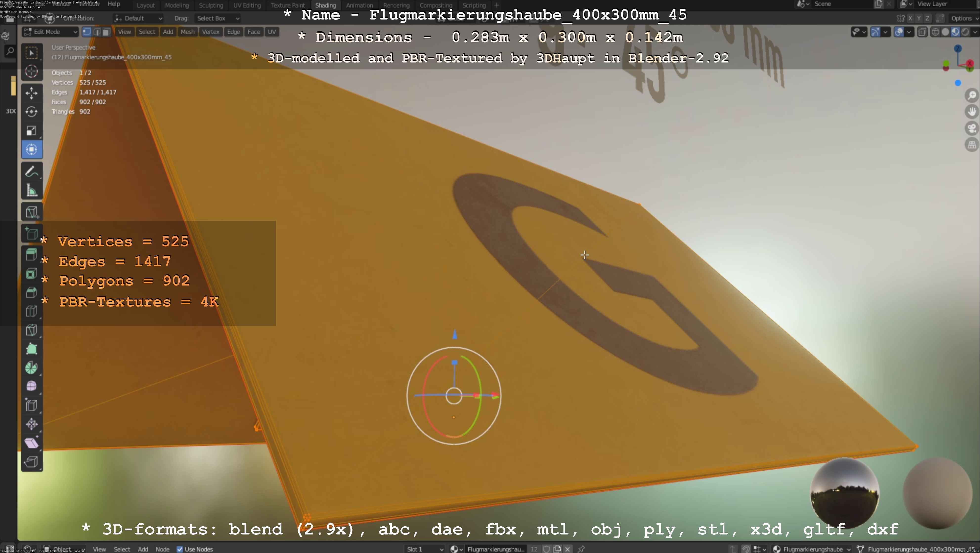Open the Vertex menu
Image resolution: width=980 pixels, height=553 pixels.
pos(211,32)
